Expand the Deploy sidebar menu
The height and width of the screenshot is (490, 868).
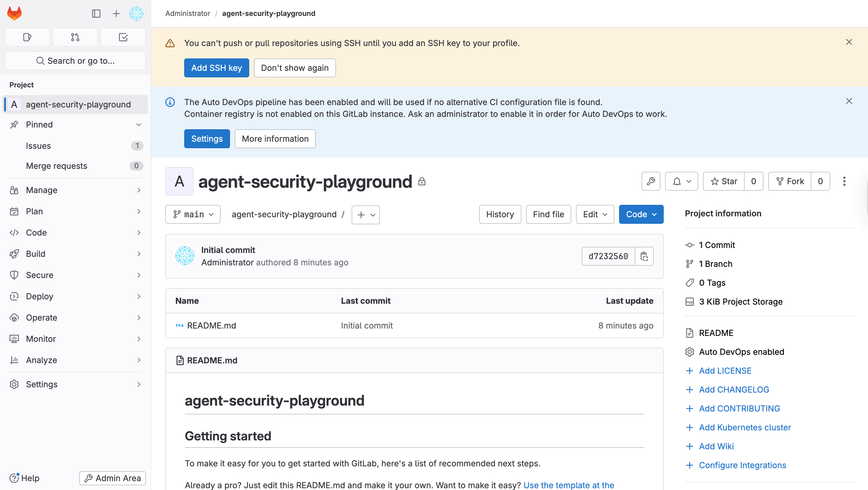[75, 296]
